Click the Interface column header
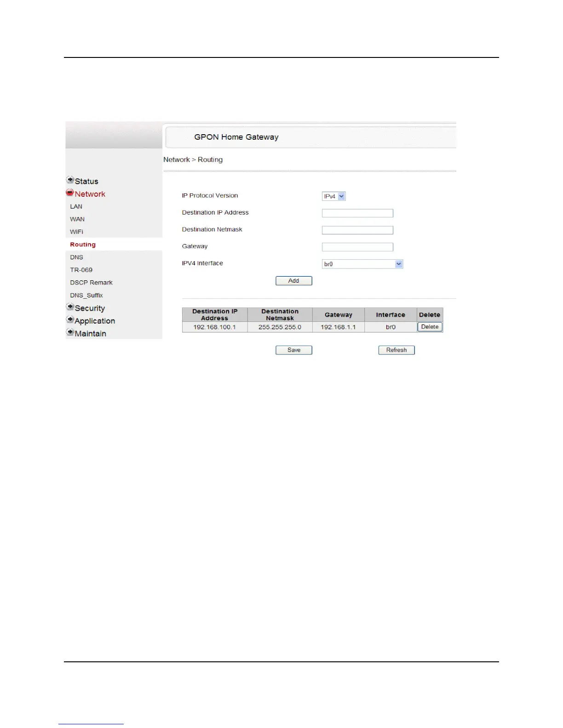 click(x=391, y=315)
